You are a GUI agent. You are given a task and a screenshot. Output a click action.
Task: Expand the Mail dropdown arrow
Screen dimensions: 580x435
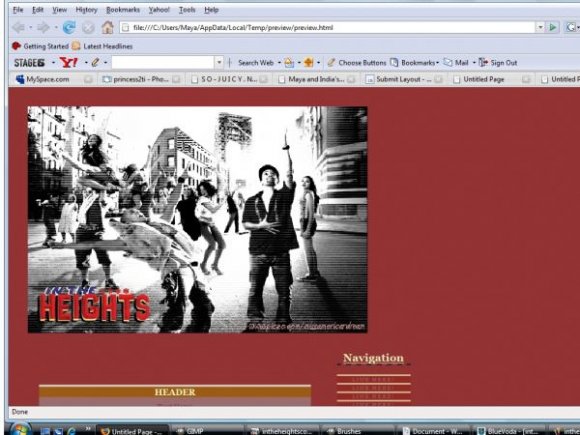coord(474,63)
